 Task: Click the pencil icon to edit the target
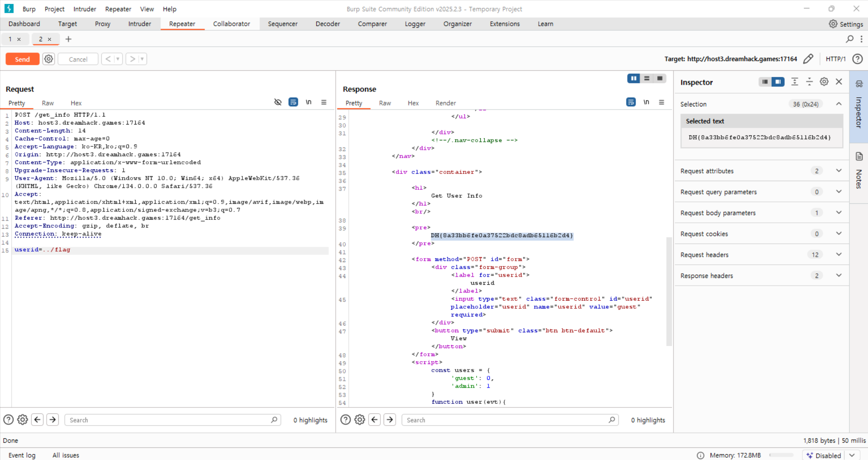click(x=809, y=59)
